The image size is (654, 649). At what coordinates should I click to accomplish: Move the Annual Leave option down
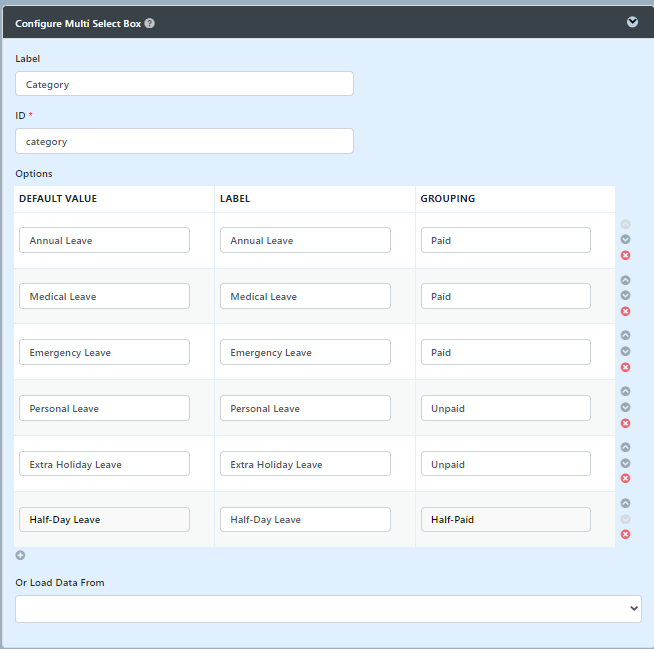click(x=625, y=240)
